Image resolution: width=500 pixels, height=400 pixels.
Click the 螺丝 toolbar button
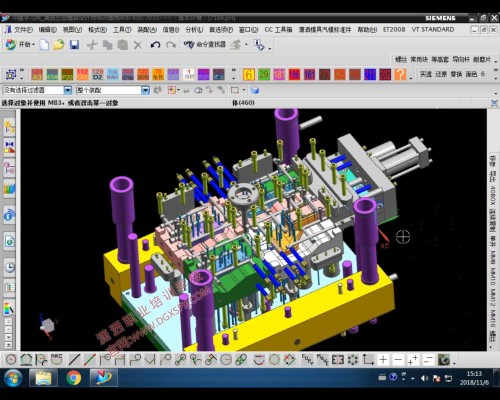coord(401,60)
